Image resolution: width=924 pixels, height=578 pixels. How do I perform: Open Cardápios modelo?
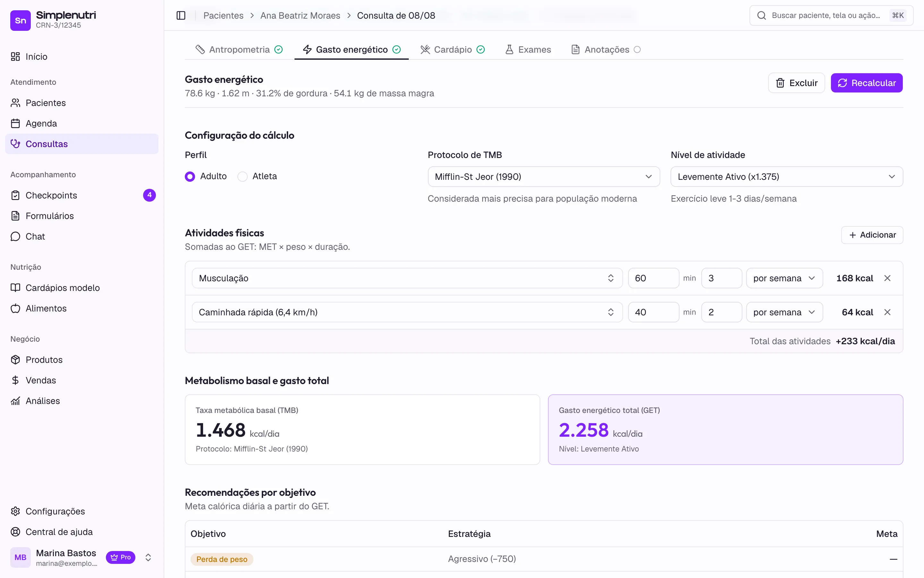[82, 288]
